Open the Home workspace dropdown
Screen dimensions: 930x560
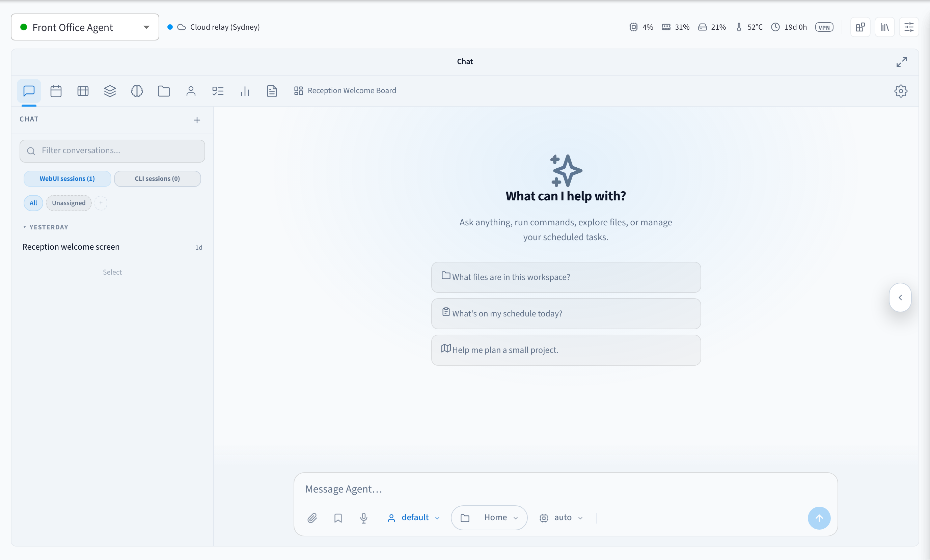coord(489,518)
